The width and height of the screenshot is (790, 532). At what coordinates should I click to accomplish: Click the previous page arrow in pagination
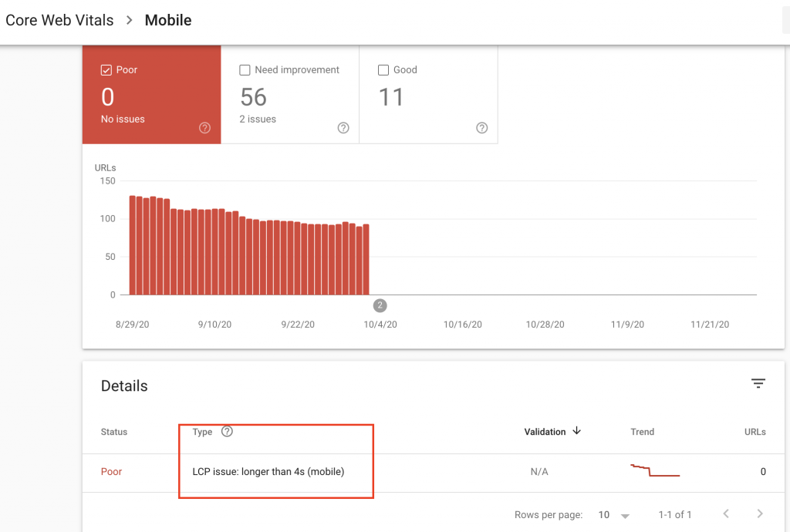tap(725, 514)
